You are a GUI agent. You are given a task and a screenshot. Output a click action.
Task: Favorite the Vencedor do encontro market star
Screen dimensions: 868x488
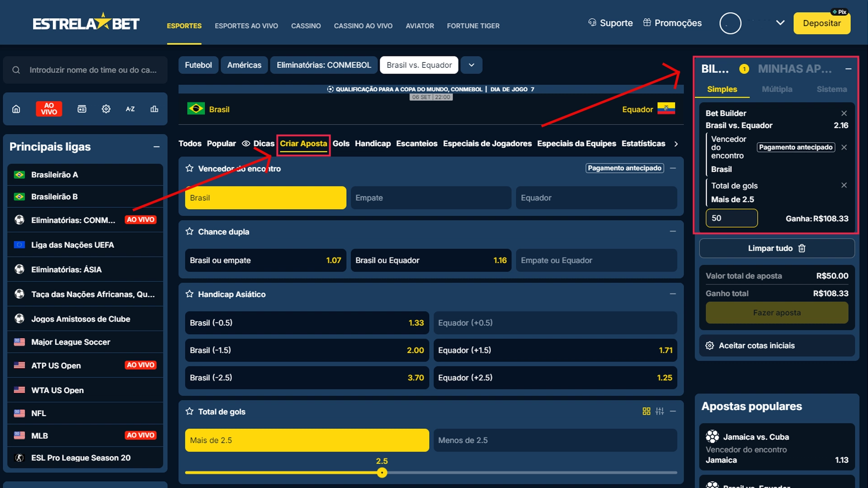click(x=189, y=168)
